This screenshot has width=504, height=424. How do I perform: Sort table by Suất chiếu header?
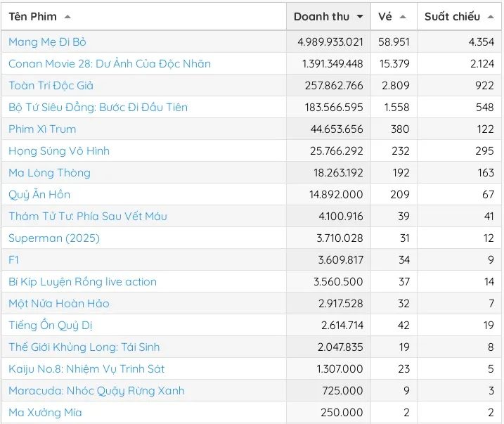[452, 16]
